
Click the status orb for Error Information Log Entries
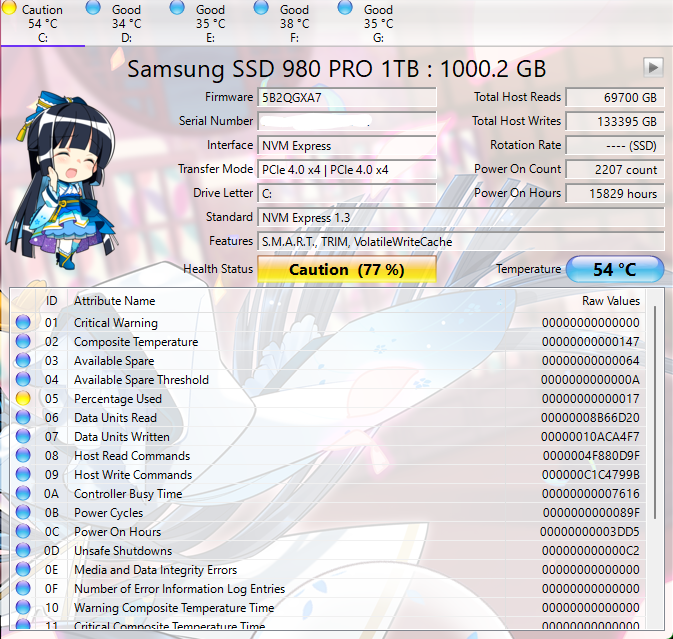pos(23,588)
